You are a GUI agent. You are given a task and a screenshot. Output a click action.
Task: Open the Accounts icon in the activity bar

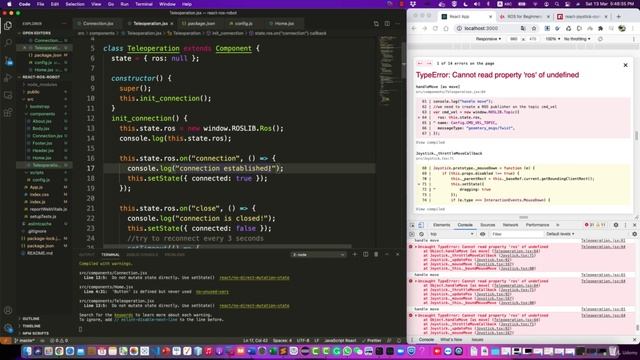[8, 311]
